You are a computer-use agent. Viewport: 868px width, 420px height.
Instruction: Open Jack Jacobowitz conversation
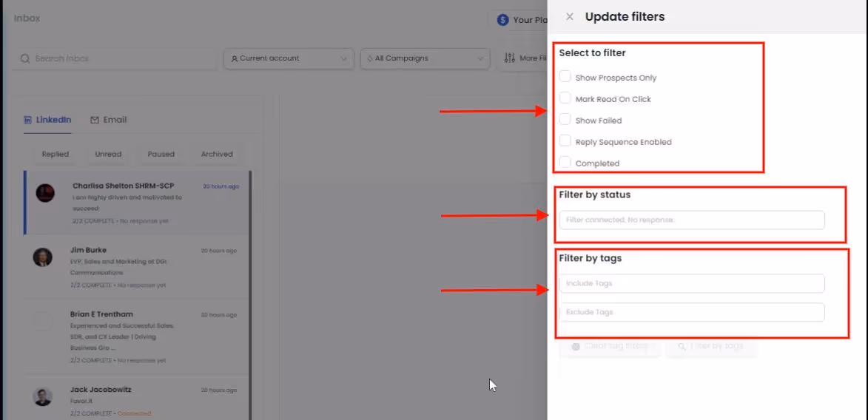tap(136, 399)
